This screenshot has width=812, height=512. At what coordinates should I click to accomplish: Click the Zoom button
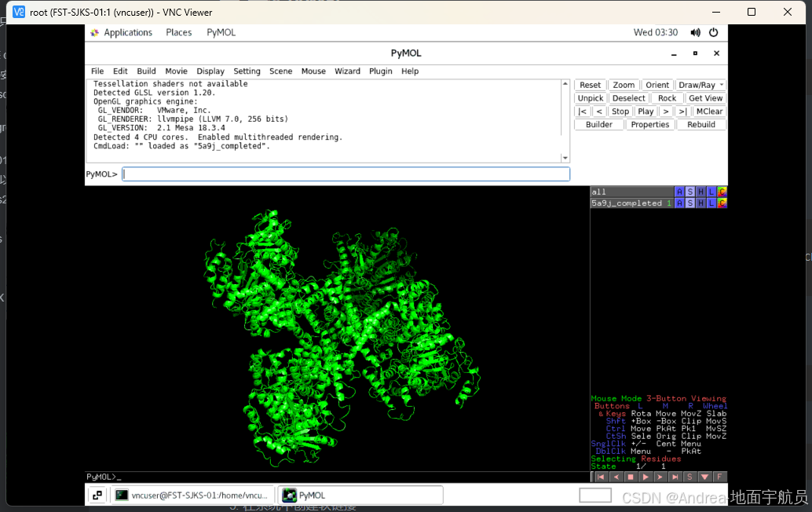pos(624,85)
